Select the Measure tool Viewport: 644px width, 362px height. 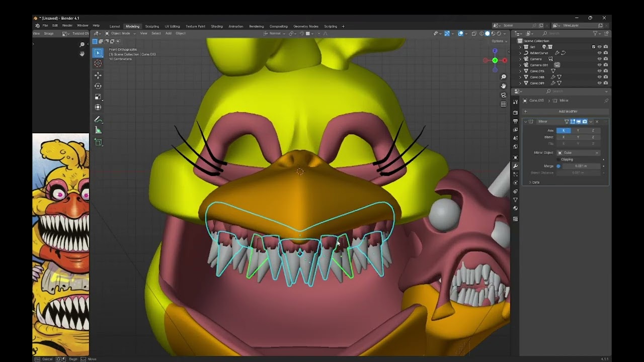pos(98,130)
